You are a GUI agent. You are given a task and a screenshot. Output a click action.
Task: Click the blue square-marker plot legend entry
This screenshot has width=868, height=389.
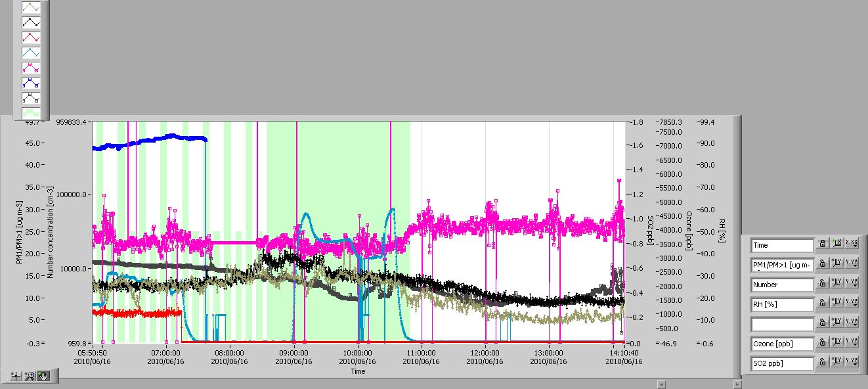(31, 83)
